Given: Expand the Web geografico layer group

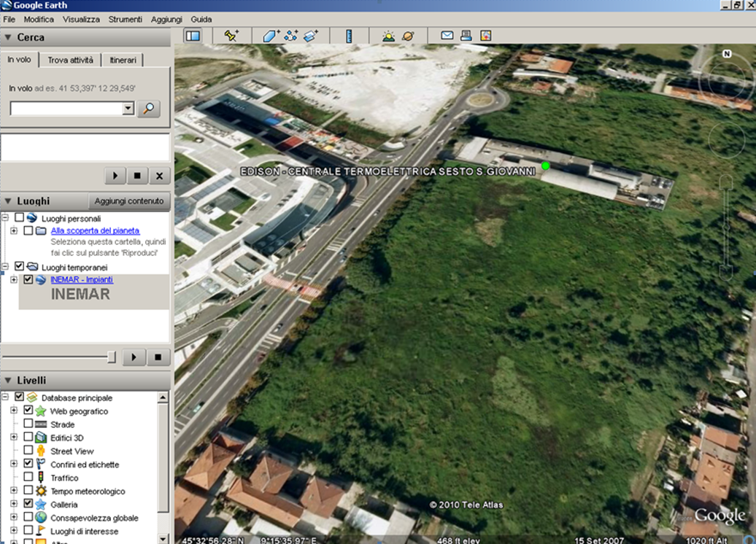Looking at the screenshot, I should [14, 411].
